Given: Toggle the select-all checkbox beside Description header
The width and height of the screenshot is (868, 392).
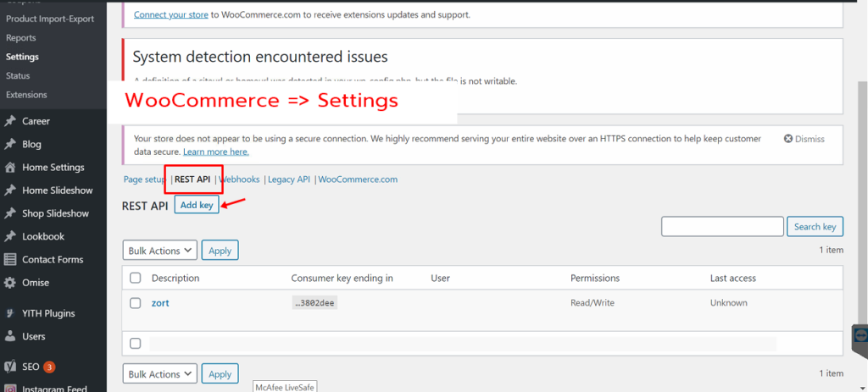Looking at the screenshot, I should pyautogui.click(x=135, y=278).
